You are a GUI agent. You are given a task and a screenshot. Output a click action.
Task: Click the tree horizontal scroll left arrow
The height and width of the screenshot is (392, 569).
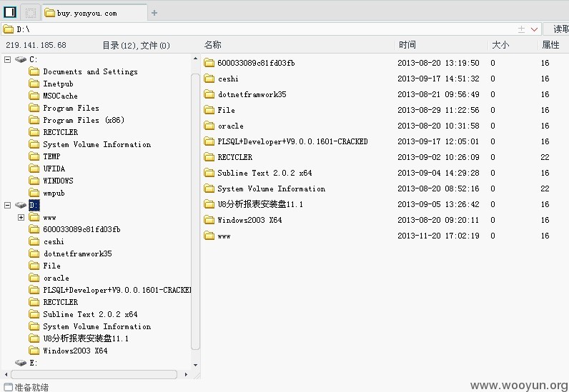(x=6, y=374)
